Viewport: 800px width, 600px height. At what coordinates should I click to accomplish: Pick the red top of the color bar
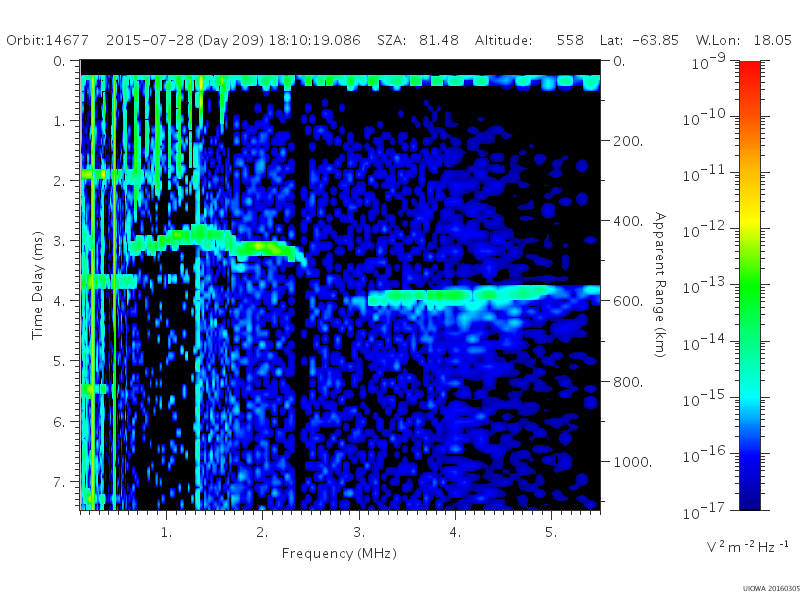click(750, 71)
